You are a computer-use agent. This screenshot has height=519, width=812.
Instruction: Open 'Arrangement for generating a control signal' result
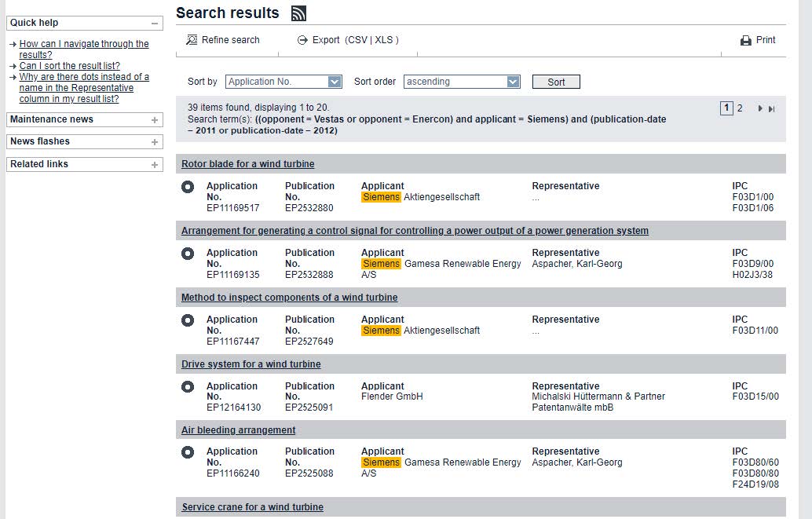coord(415,231)
